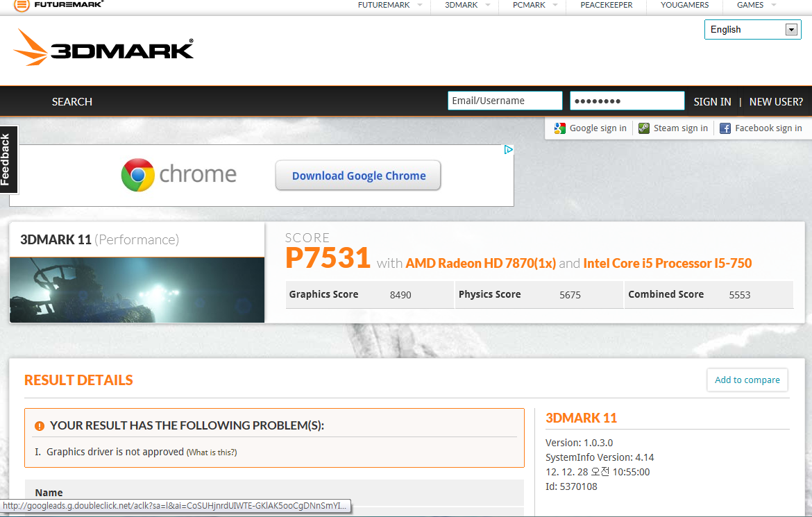
Task: Click 'SystemInfo Version: 4.14' text
Action: 600,457
